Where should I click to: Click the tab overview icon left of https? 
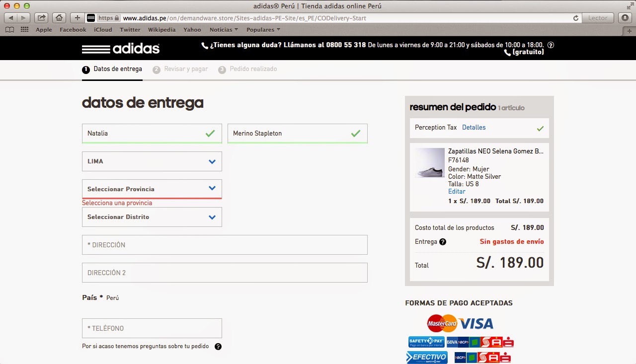[91, 18]
